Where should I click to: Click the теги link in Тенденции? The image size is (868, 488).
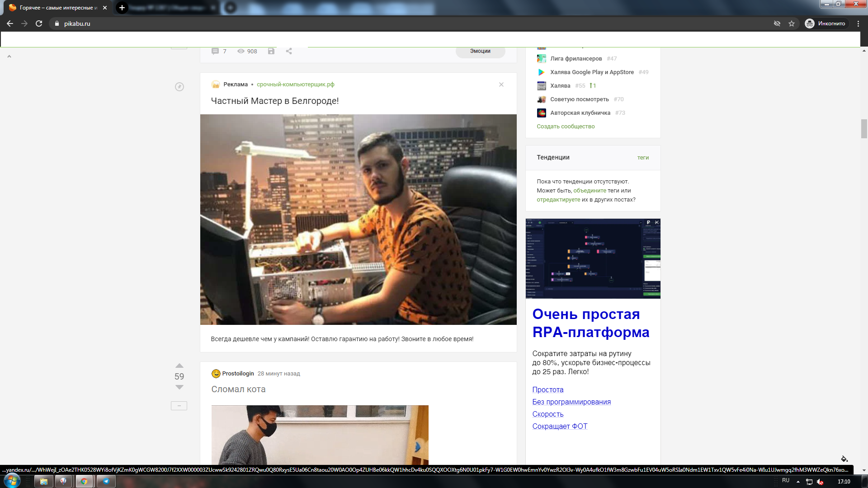pyautogui.click(x=643, y=158)
